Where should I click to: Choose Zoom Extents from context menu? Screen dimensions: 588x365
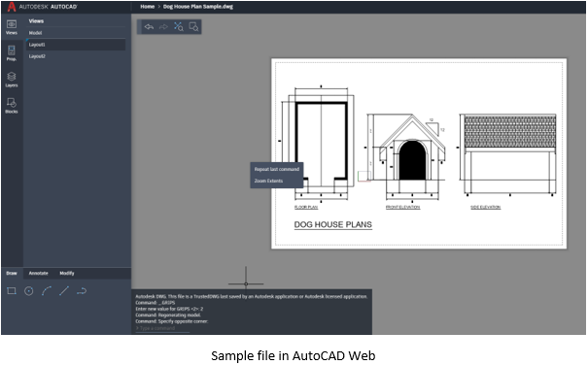(277, 181)
